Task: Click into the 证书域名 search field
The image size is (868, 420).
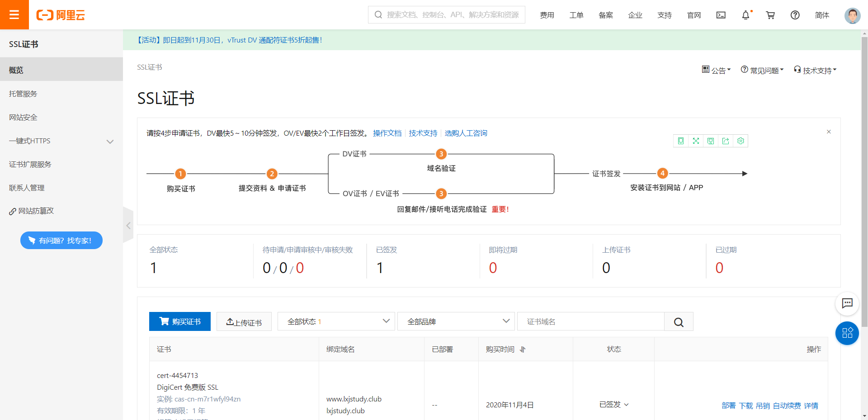Action: pos(590,321)
